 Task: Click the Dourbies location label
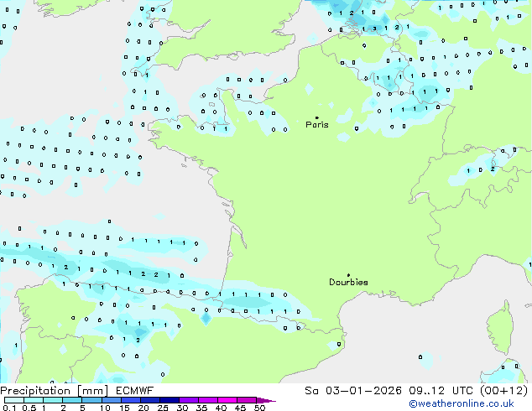coord(348,282)
